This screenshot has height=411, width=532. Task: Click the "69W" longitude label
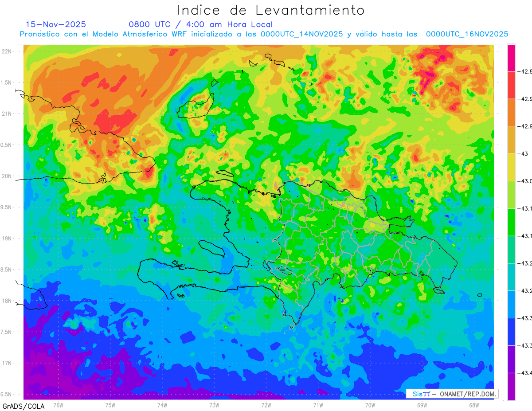tap(422, 405)
